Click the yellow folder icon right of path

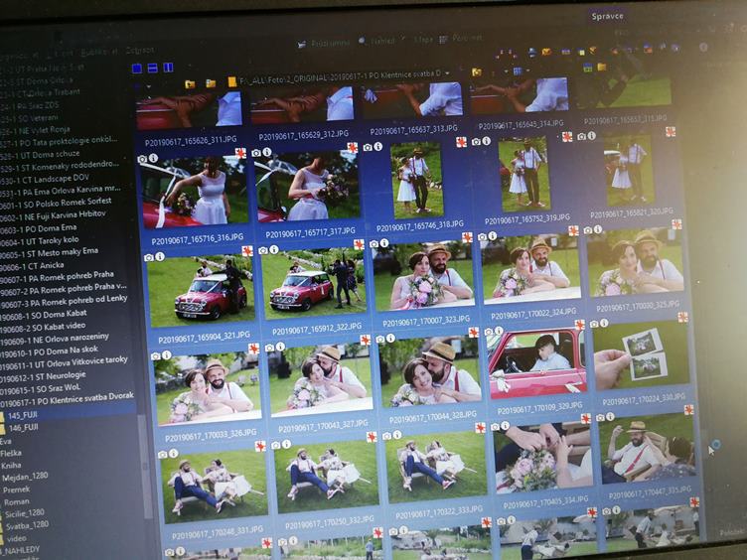pos(477,71)
